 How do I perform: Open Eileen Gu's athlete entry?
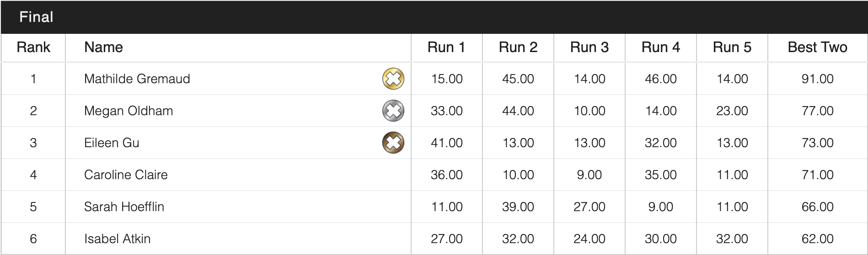pos(112,143)
